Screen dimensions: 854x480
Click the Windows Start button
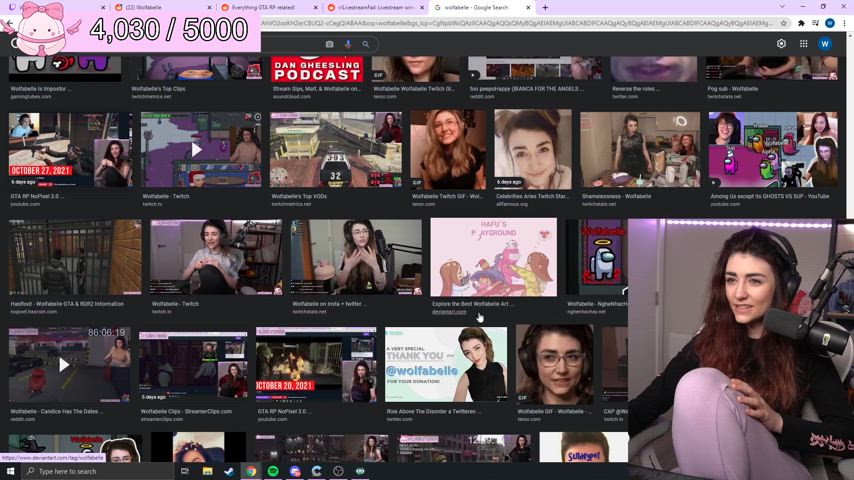coord(10,471)
